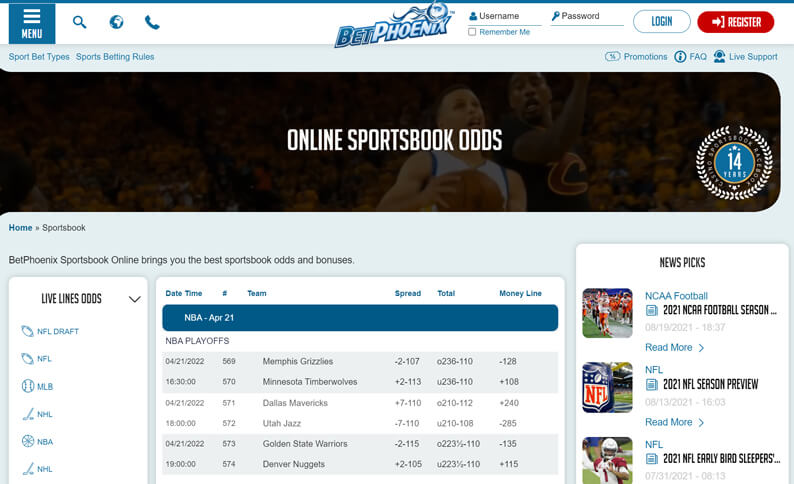
Task: Click the Promotions percent icon
Action: (613, 57)
